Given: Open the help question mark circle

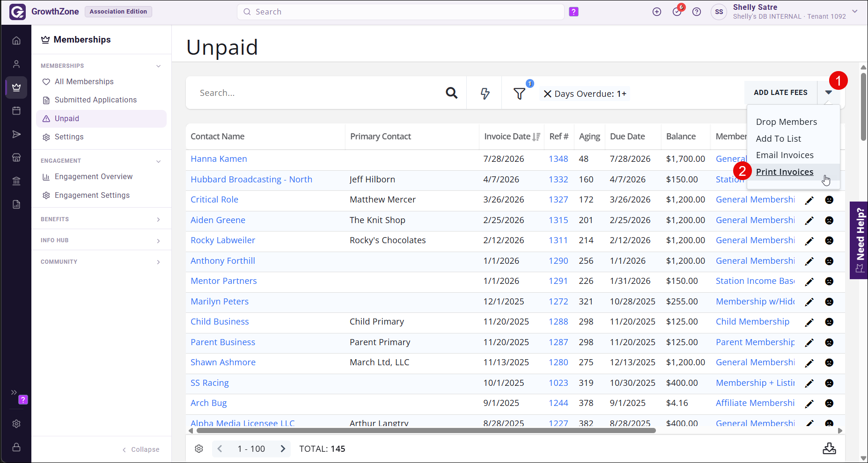Looking at the screenshot, I should [x=697, y=12].
